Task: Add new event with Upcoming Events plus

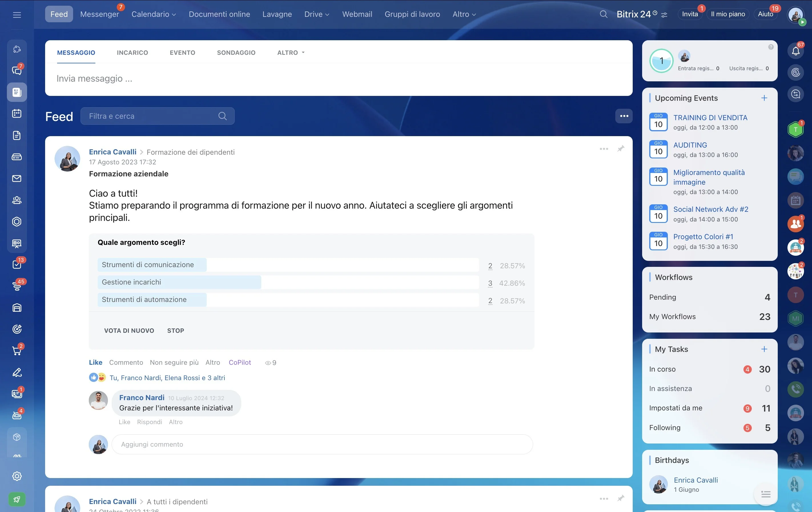Action: tap(764, 98)
